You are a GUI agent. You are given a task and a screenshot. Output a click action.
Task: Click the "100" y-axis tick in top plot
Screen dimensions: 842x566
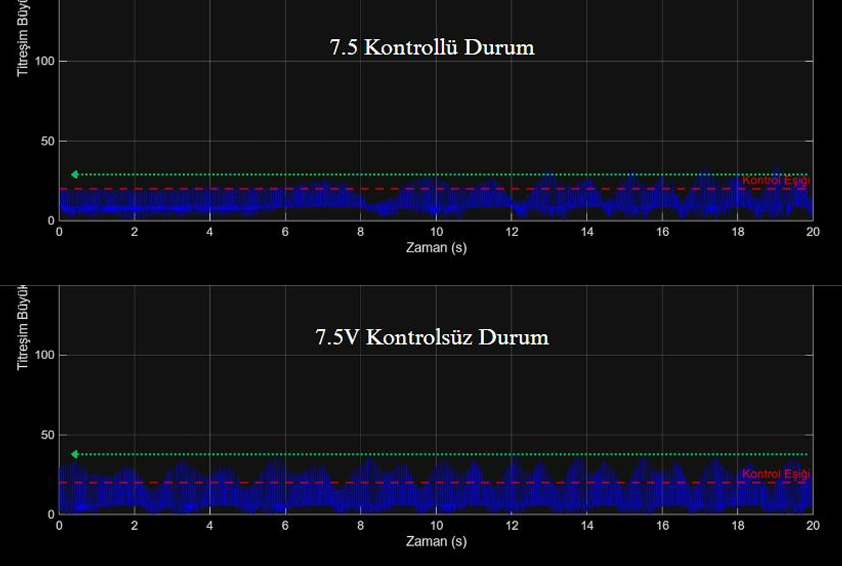pyautogui.click(x=43, y=61)
